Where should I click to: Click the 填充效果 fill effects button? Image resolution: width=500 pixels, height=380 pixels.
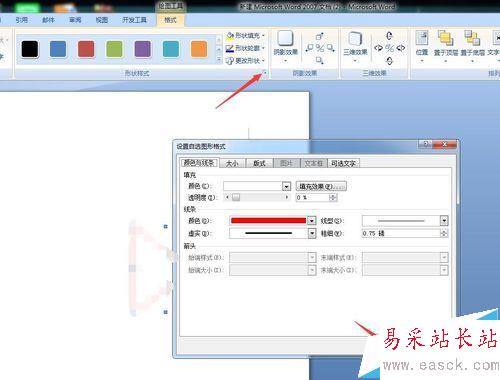[x=321, y=186]
